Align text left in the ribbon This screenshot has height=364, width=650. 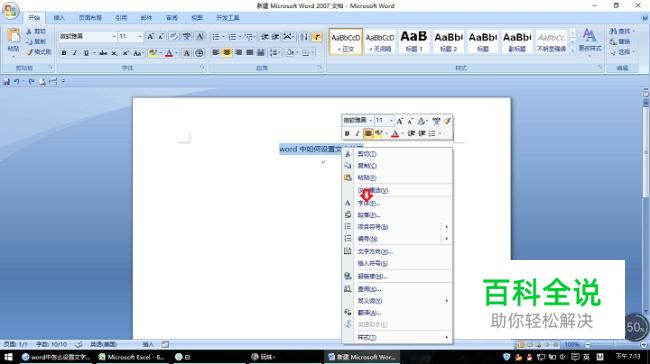point(216,53)
